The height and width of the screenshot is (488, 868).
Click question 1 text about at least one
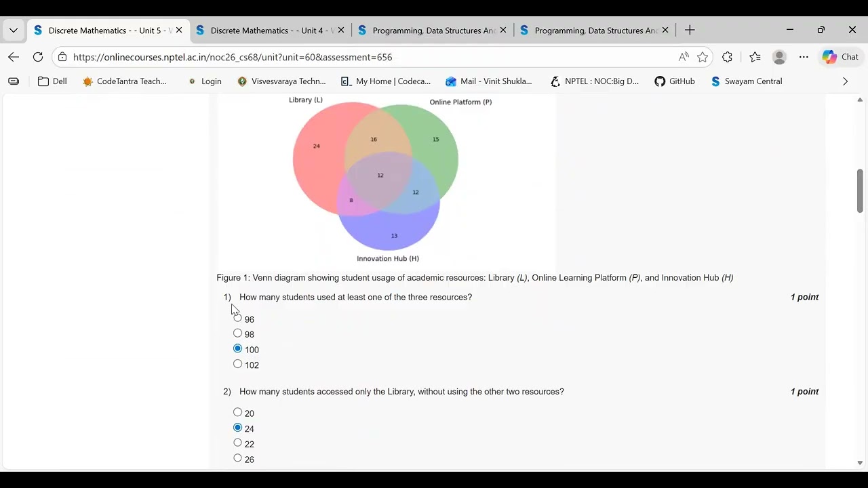point(355,298)
